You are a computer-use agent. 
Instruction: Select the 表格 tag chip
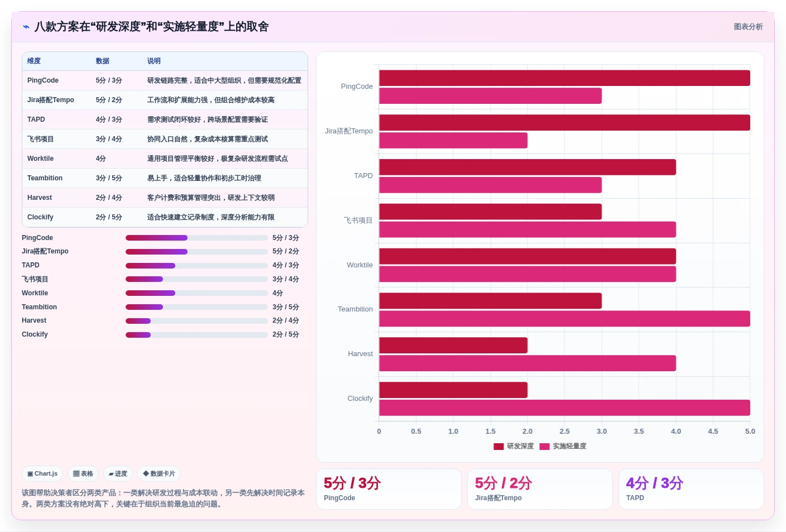tap(83, 474)
